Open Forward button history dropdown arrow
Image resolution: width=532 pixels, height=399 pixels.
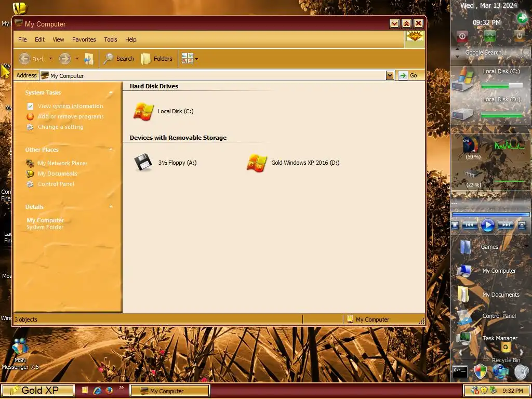point(77,59)
